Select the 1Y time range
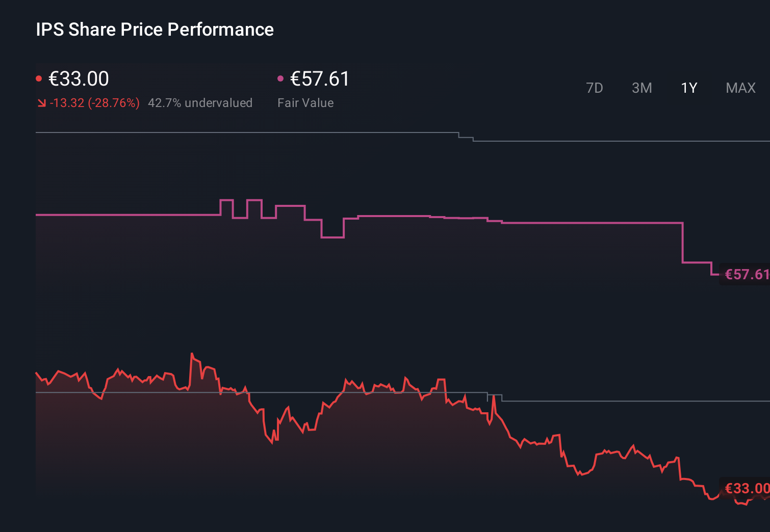 click(x=688, y=88)
